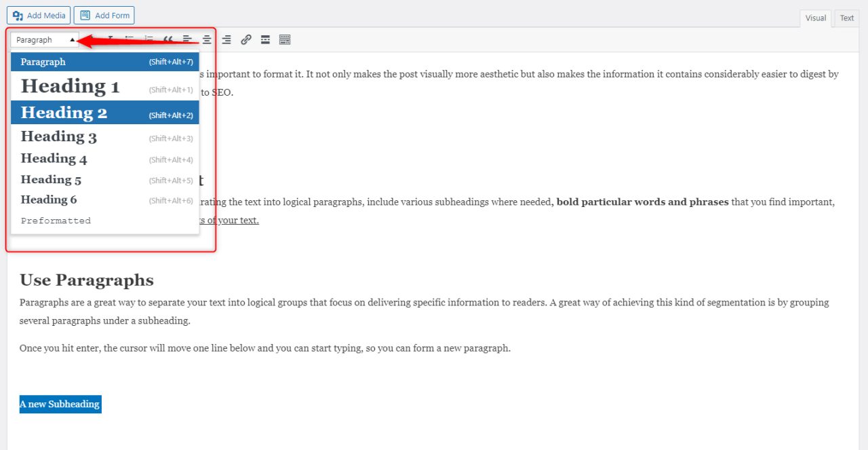Align text to the left

187,39
